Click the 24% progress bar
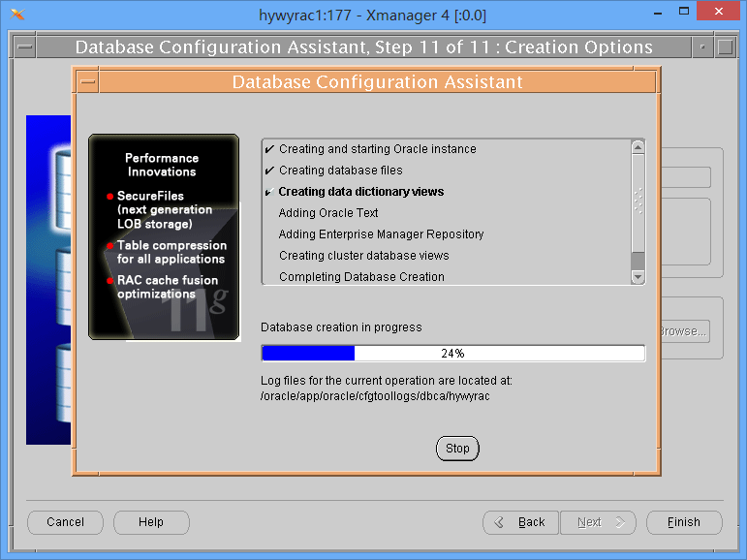The width and height of the screenshot is (747, 560). [x=453, y=354]
